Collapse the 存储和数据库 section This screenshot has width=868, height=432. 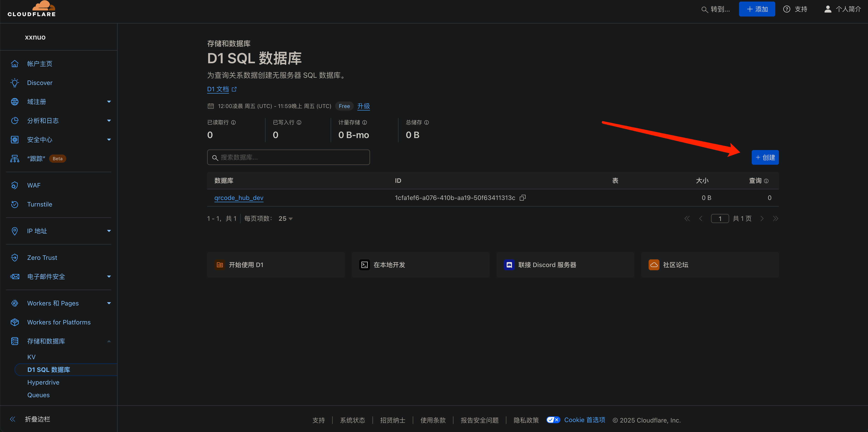(x=109, y=341)
